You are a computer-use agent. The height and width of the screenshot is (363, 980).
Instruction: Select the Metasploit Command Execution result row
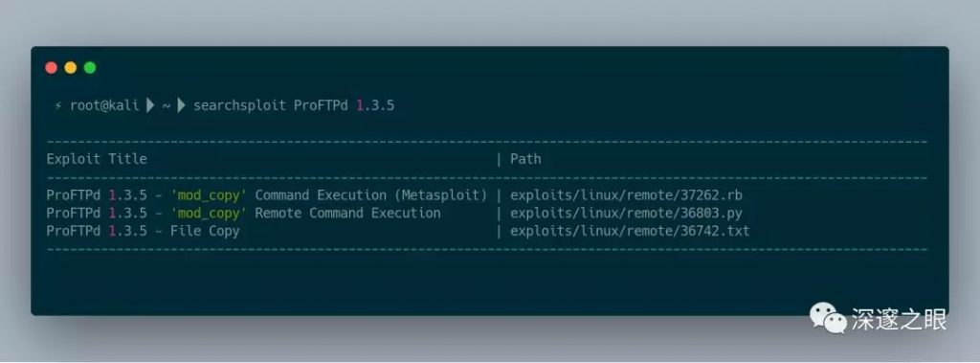point(394,195)
